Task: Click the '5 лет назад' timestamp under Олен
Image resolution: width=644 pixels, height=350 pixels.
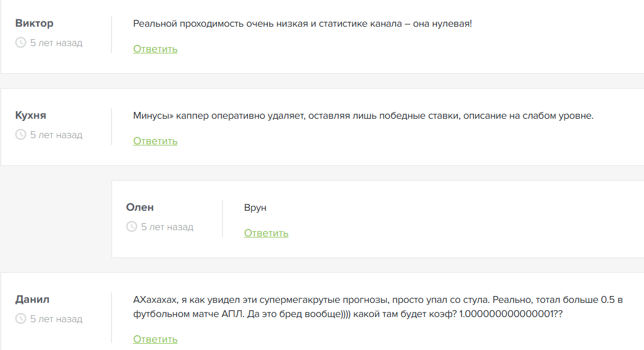Action: click(x=167, y=227)
